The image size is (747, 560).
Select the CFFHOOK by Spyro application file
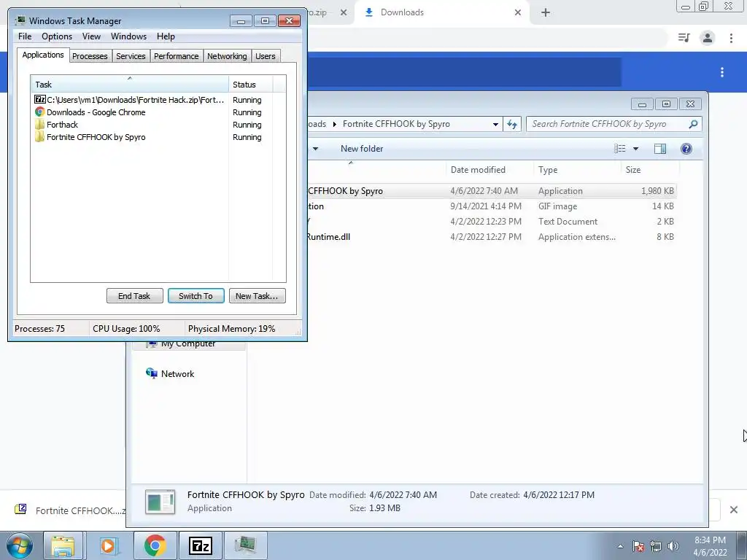(492, 191)
